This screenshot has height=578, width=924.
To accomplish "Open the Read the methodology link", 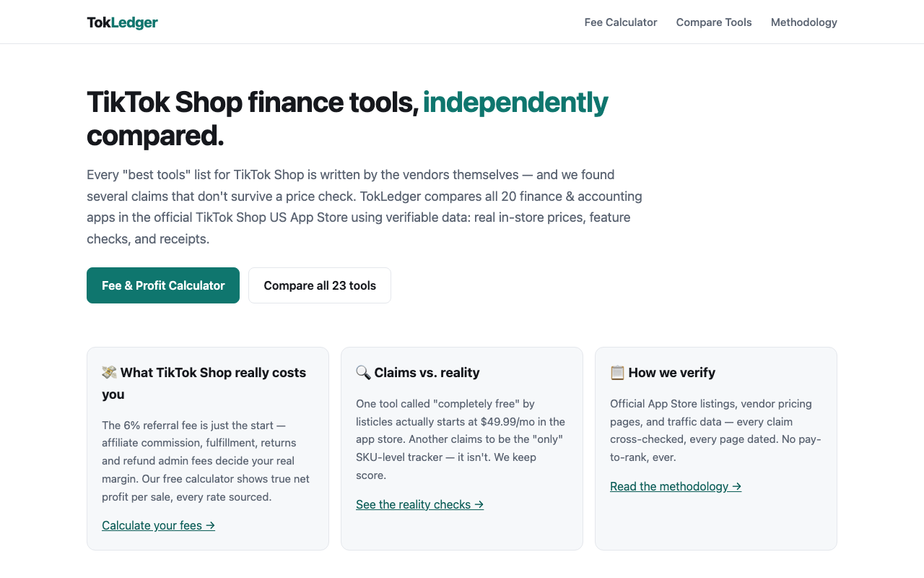I will click(676, 486).
